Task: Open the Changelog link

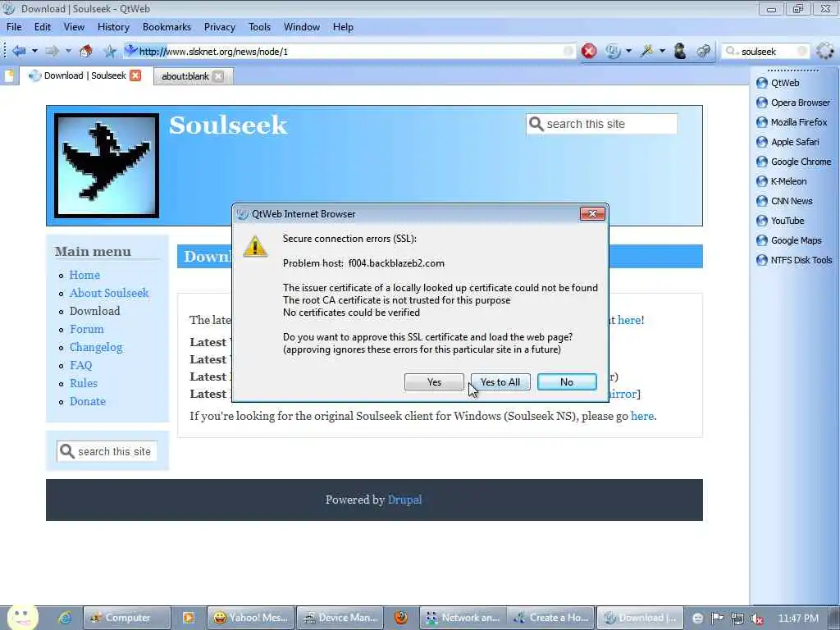Action: coord(97,347)
